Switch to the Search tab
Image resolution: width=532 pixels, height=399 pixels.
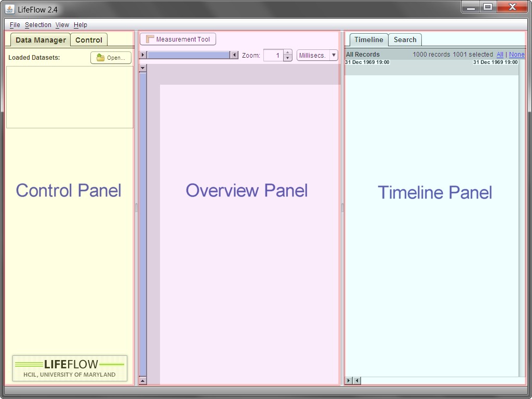[x=405, y=39]
